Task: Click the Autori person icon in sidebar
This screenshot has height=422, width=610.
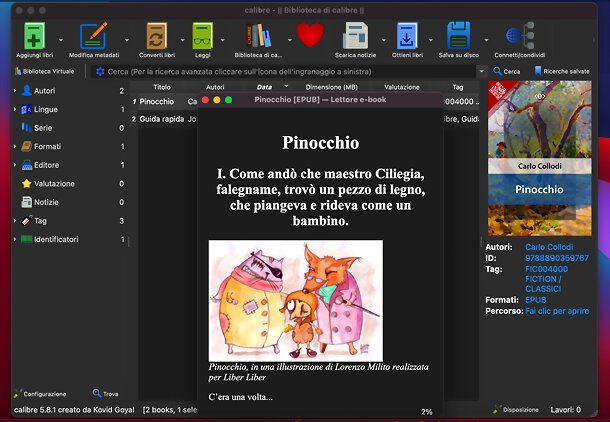Action: click(x=26, y=91)
